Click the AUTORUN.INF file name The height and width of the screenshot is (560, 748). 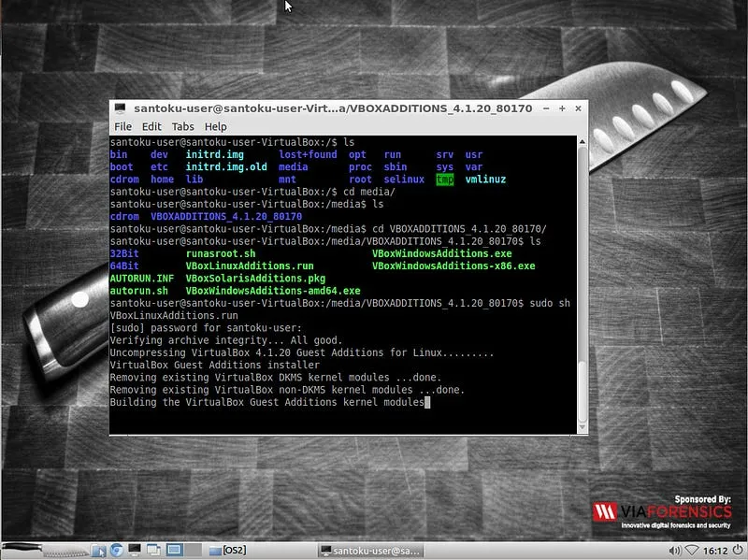click(142, 278)
